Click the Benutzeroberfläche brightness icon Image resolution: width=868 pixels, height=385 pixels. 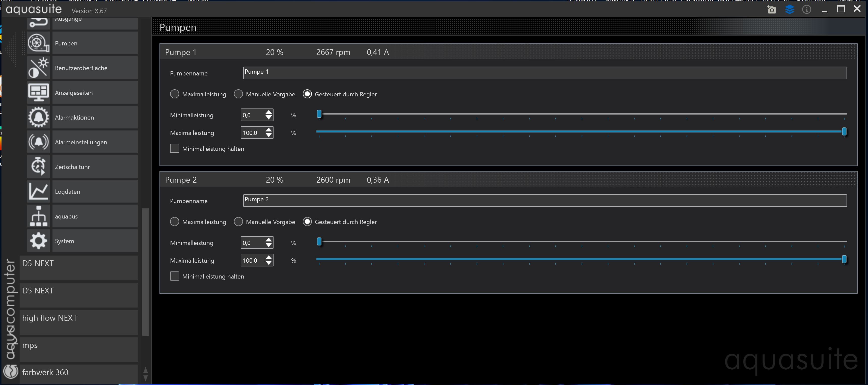[38, 68]
